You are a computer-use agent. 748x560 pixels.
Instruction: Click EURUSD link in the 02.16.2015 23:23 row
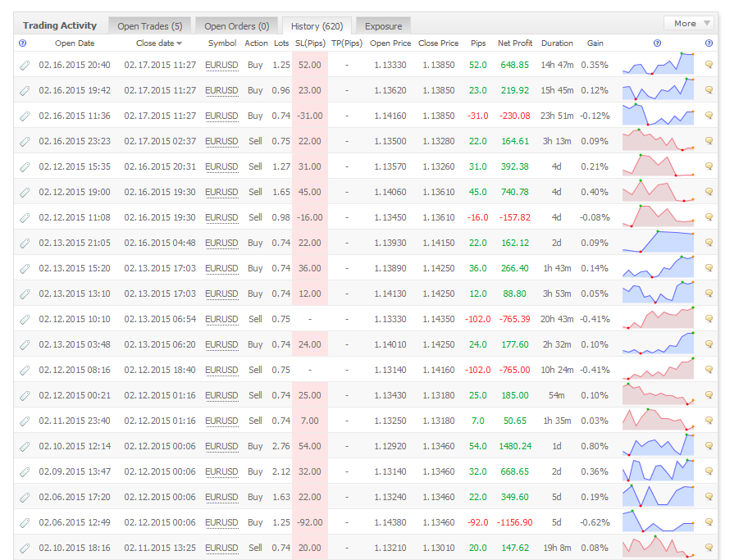[x=221, y=141]
